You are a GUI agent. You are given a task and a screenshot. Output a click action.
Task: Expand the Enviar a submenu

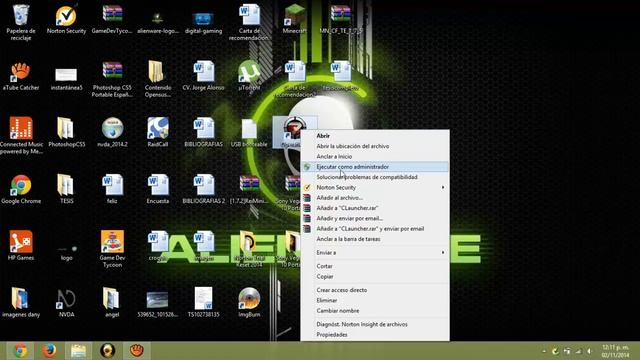[375, 253]
